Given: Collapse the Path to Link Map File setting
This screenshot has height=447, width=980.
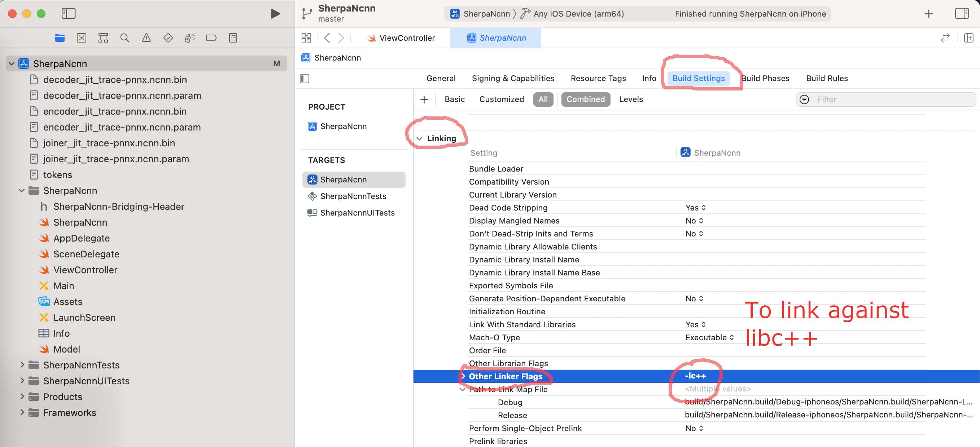Looking at the screenshot, I should (x=463, y=389).
